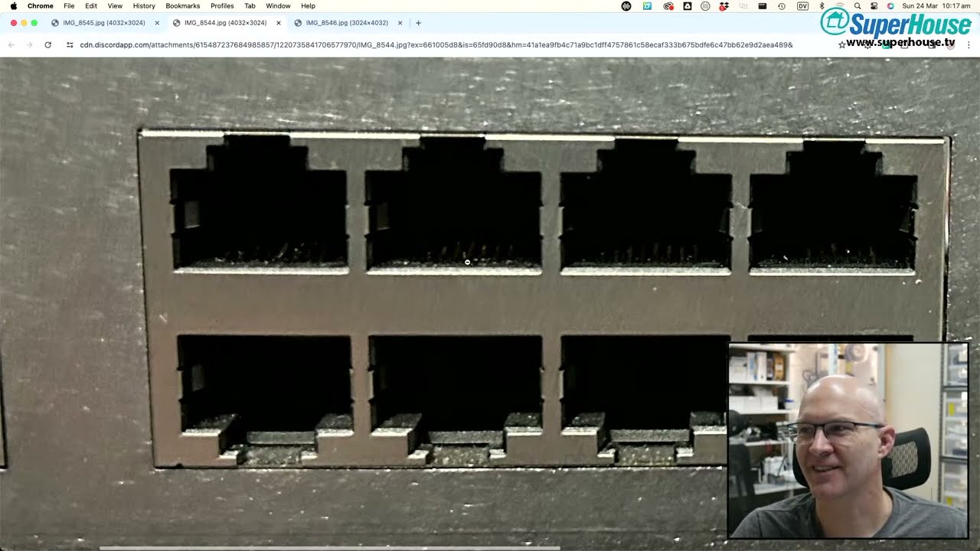980x551 pixels.
Task: Open the File menu
Action: (x=69, y=5)
